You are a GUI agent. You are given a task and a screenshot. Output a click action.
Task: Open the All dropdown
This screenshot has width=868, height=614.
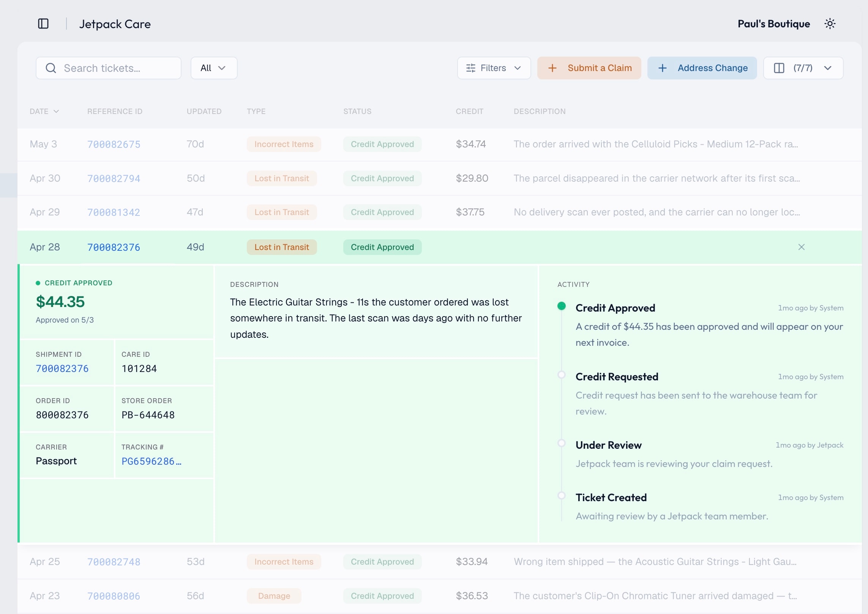[x=214, y=68]
